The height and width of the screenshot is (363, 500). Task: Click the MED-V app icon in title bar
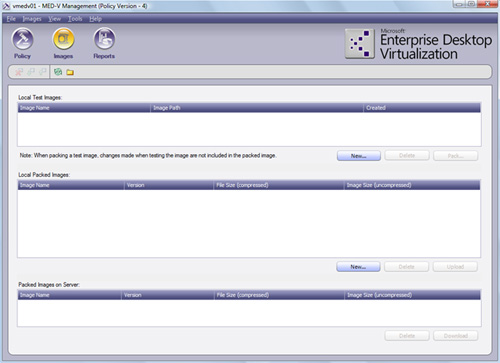[6, 6]
